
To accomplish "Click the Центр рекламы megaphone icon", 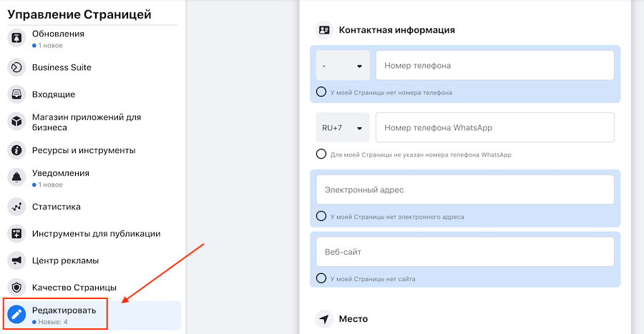I will 16,260.
